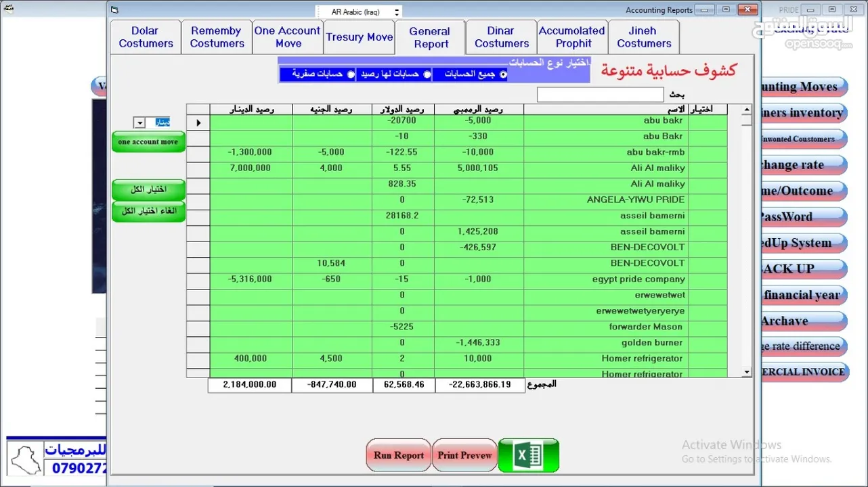The height and width of the screenshot is (487, 868).
Task: Open the One Account Move tab
Action: pos(288,37)
